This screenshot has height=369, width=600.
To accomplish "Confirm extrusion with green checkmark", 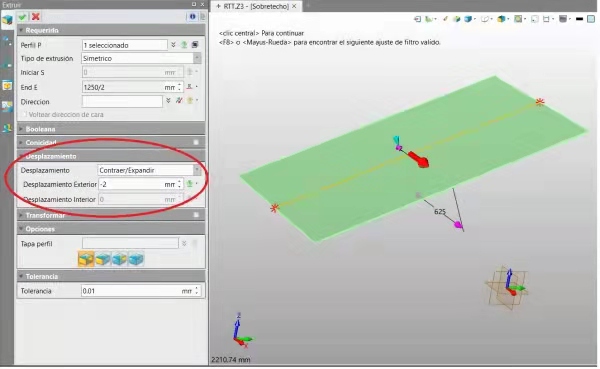I will click(x=22, y=17).
